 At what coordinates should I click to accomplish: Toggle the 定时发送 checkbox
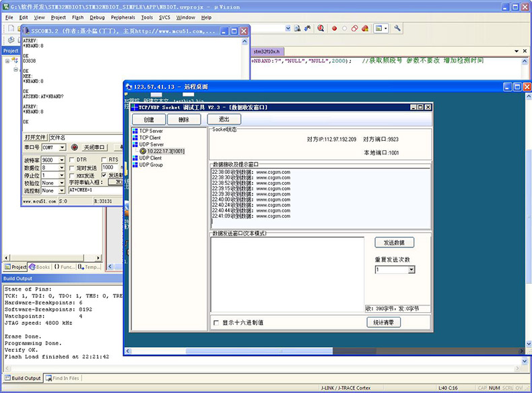pyautogui.click(x=71, y=168)
